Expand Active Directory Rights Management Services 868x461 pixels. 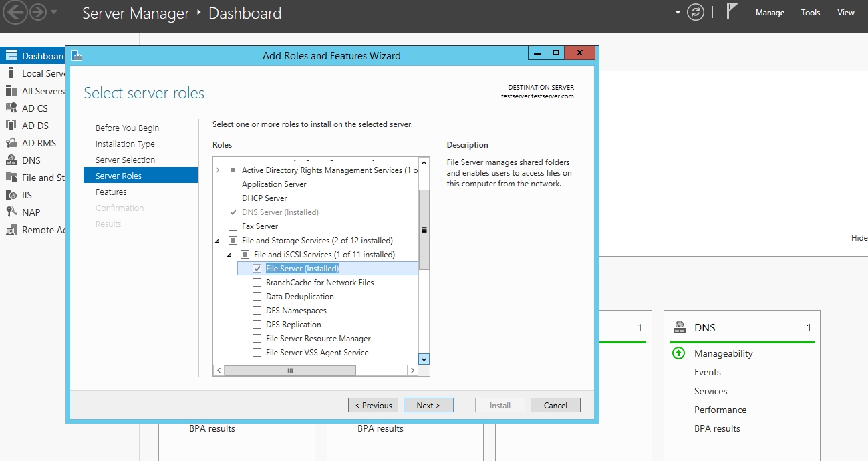click(x=218, y=170)
